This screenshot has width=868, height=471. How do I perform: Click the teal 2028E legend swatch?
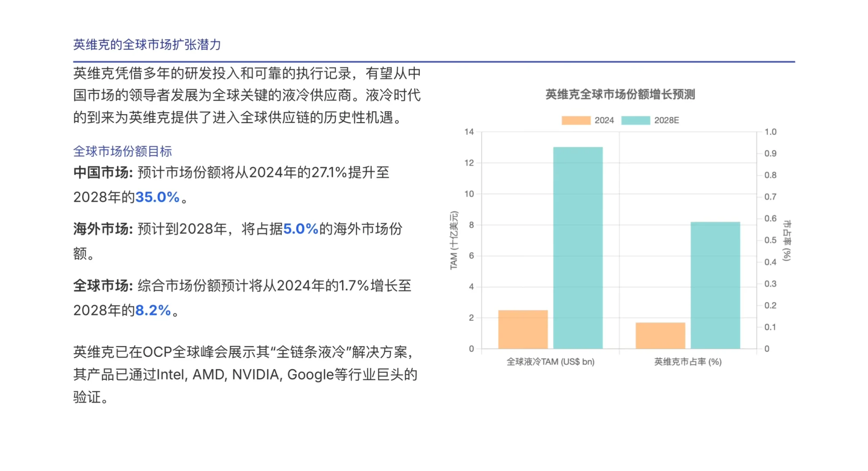(635, 120)
